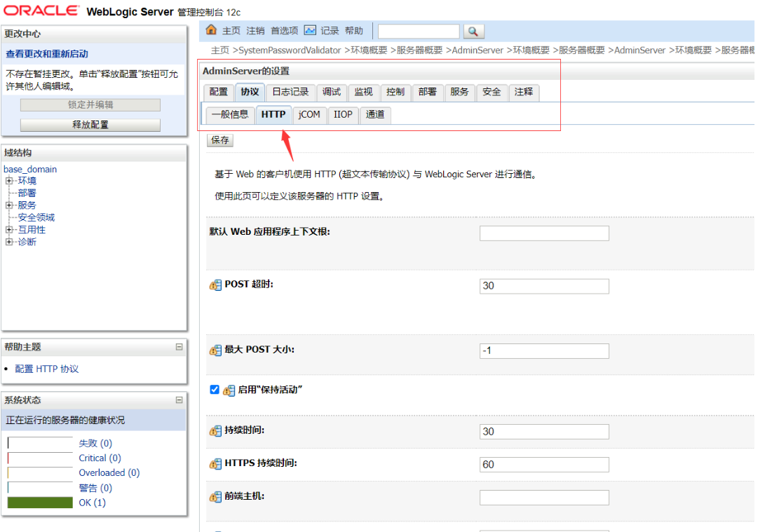Click the icon beside 最大 POST 大小
The width and height of the screenshot is (758, 532).
point(215,350)
